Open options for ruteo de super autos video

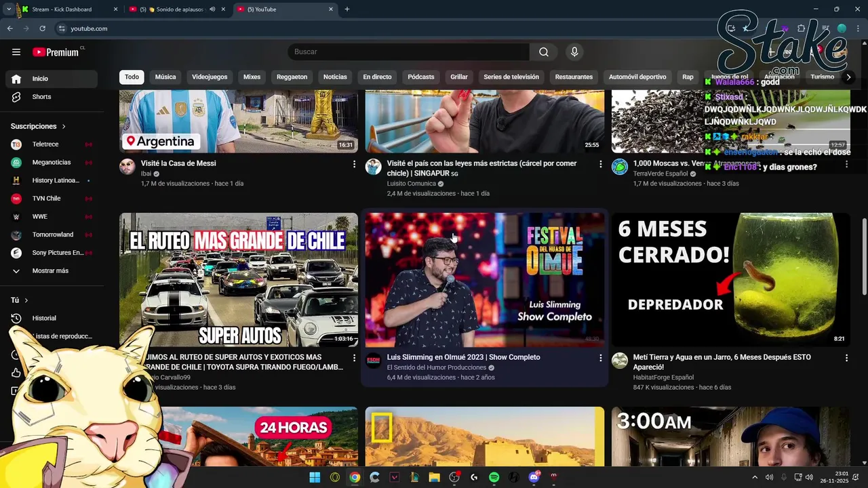pyautogui.click(x=354, y=358)
